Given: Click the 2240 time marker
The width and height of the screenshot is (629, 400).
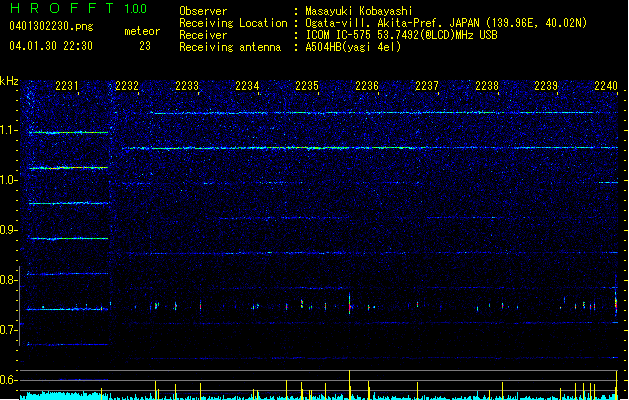Looking at the screenshot, I should point(606,86).
